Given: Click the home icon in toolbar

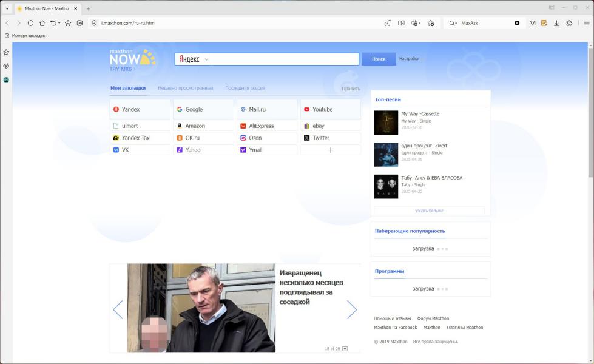Looking at the screenshot, I should tap(42, 23).
